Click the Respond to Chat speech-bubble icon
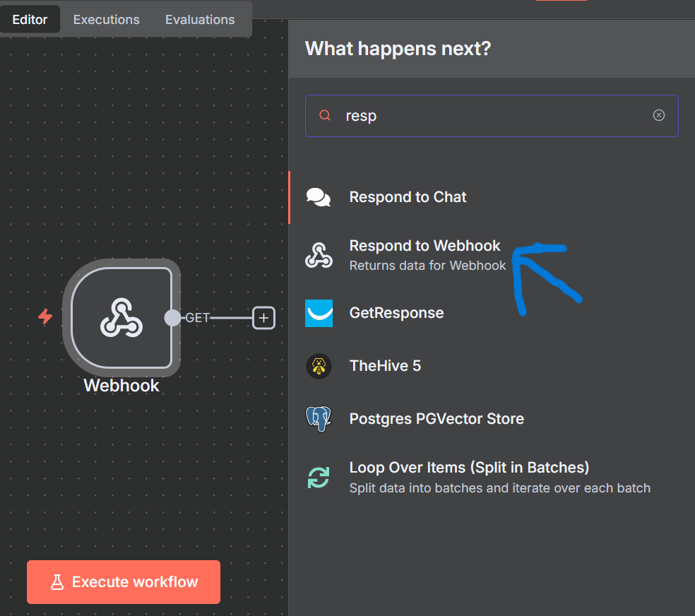 (x=319, y=197)
